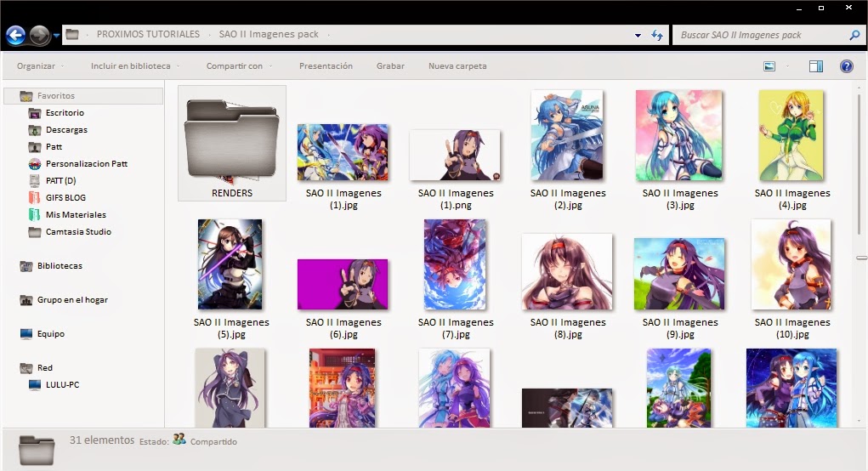Click the Grupo en el hogar icon
Image resolution: width=868 pixels, height=471 pixels.
[x=26, y=300]
